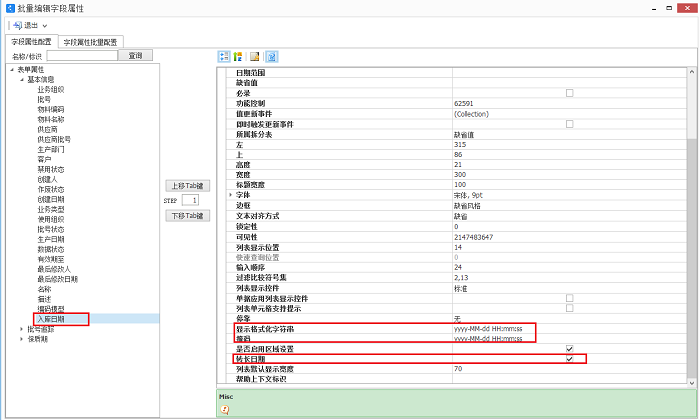The height and width of the screenshot is (420, 700).
Task: Toggle the 必录 checkbox
Action: point(569,93)
